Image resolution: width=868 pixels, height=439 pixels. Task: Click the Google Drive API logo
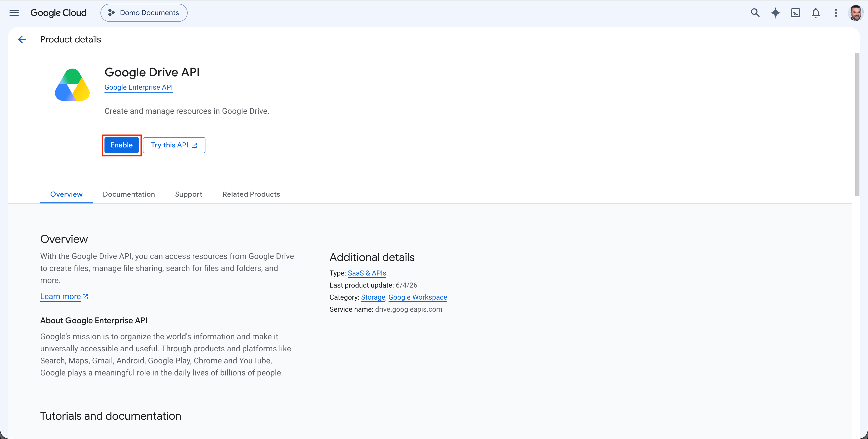click(72, 85)
